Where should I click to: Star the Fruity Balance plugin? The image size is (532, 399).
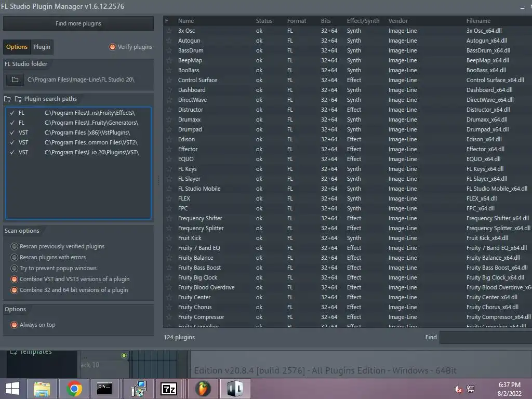click(x=169, y=258)
